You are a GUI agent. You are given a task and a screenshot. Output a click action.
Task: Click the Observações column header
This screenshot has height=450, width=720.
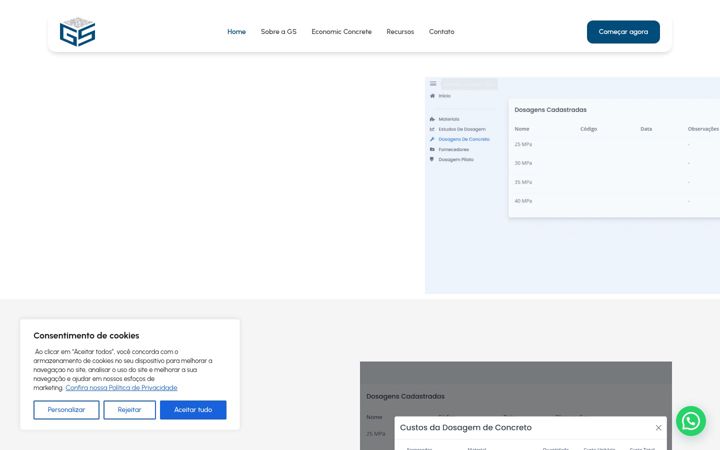point(703,129)
